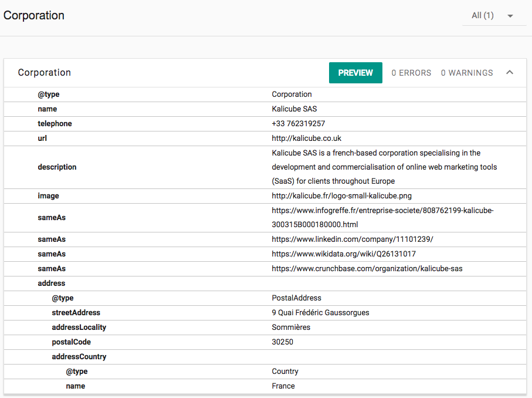Click the top-level @type value Corporation
Image resolution: width=532 pixels, height=398 pixels.
292,94
